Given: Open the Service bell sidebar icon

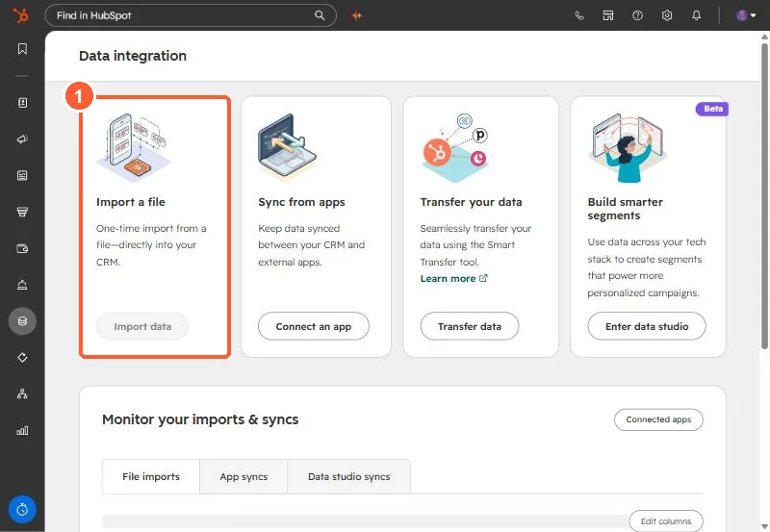Looking at the screenshot, I should pyautogui.click(x=22, y=285).
